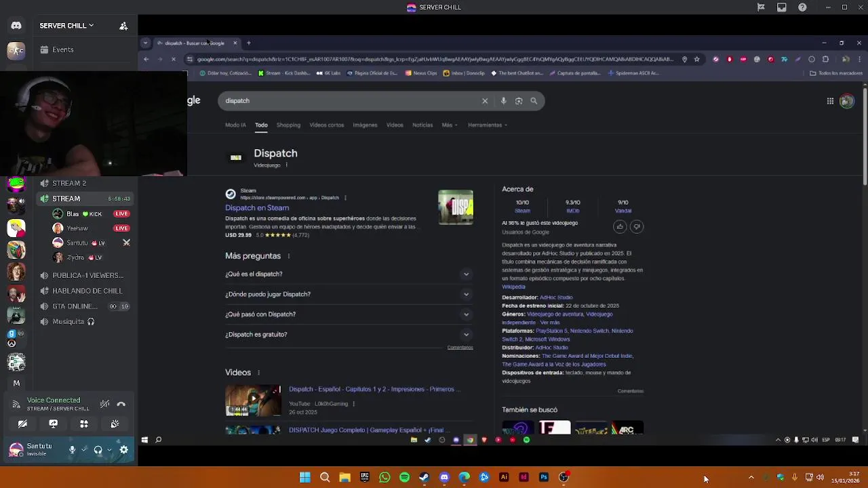
Task: Open Discord inbox icon in title bar
Action: (782, 7)
